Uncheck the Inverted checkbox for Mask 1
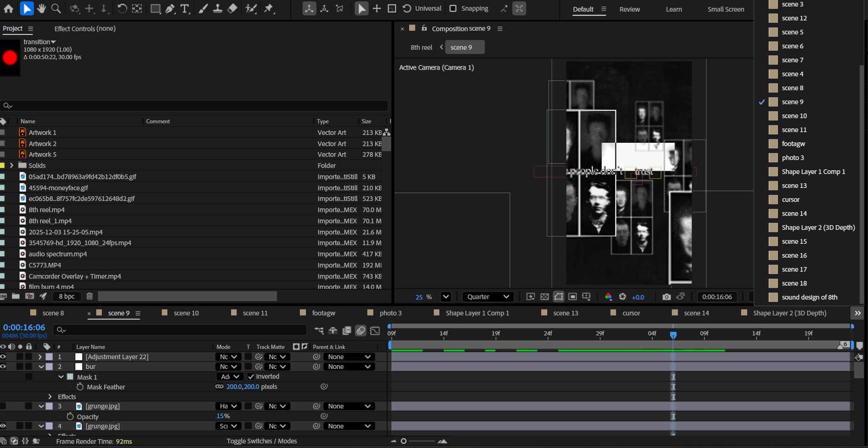The image size is (868, 448). (251, 377)
